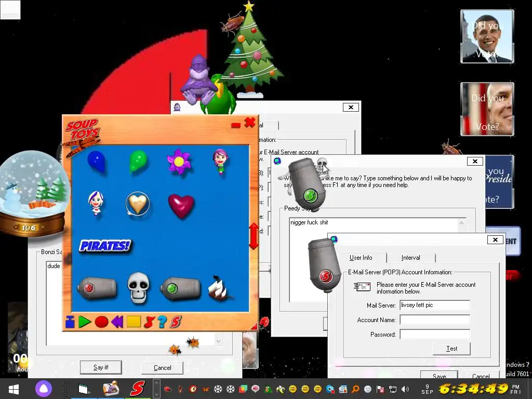Open the blue question mark help in Soup Toys
This screenshot has height=399, width=532.
coord(162,322)
